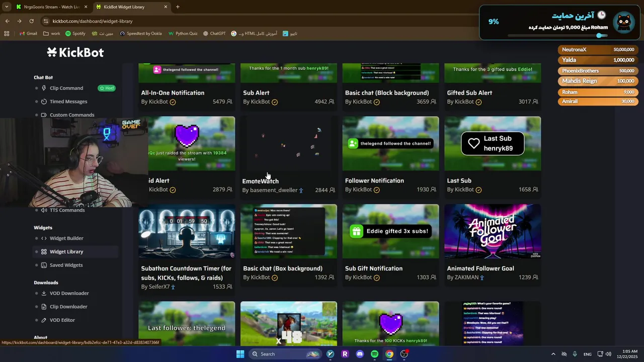Click the 3017 usage count

(525, 102)
